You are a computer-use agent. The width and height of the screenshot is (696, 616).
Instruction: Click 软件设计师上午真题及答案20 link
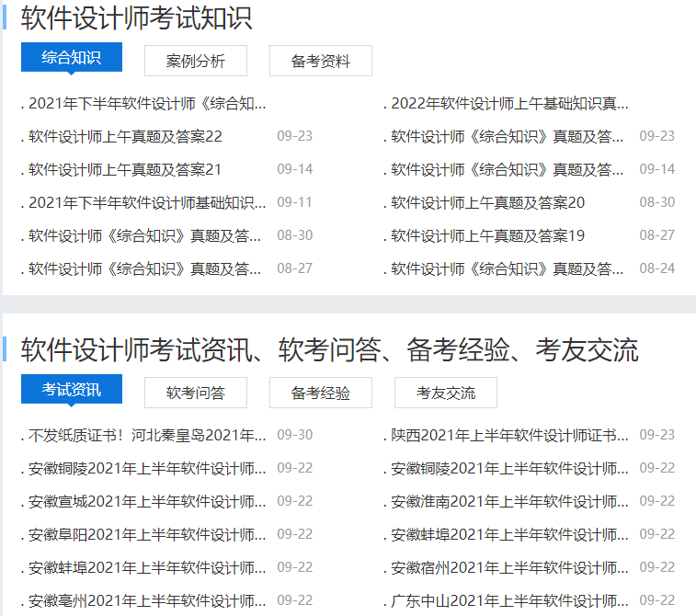point(487,202)
